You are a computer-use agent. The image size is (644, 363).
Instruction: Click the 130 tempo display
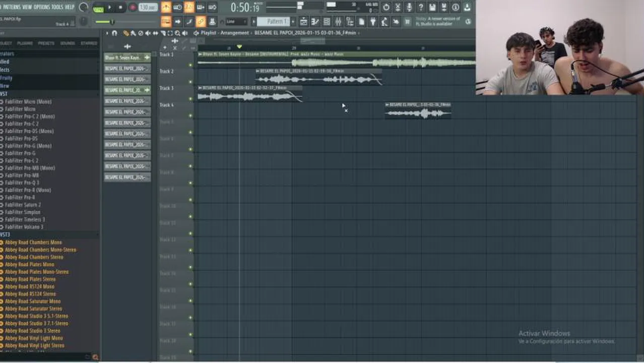tap(148, 8)
